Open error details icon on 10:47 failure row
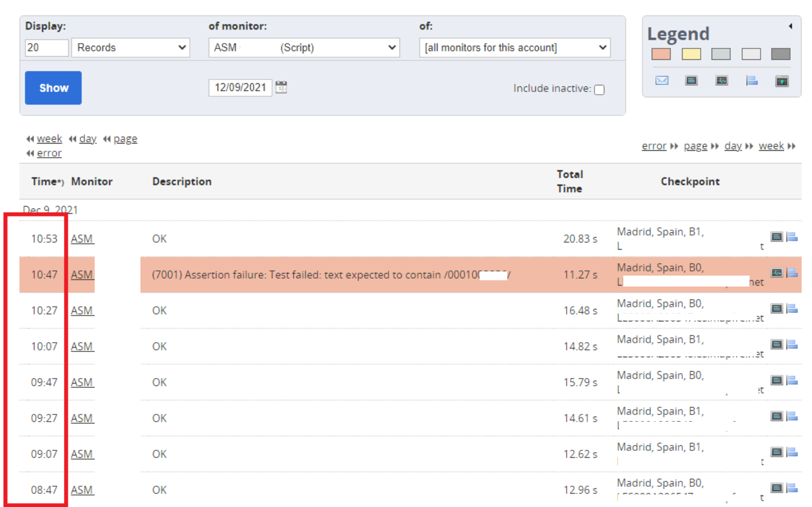 (x=776, y=273)
